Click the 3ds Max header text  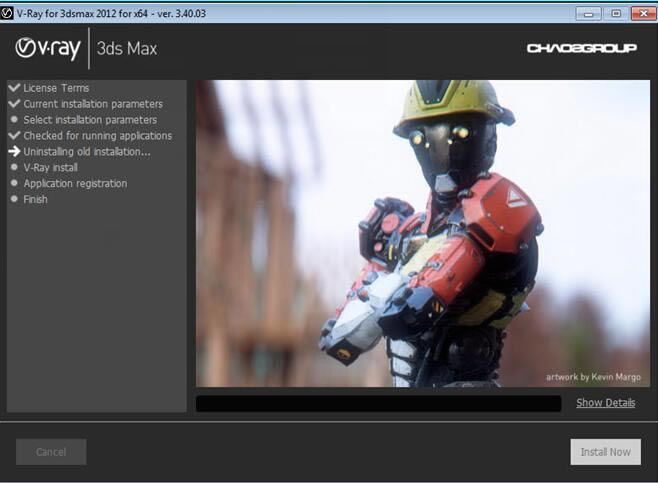click(x=128, y=49)
